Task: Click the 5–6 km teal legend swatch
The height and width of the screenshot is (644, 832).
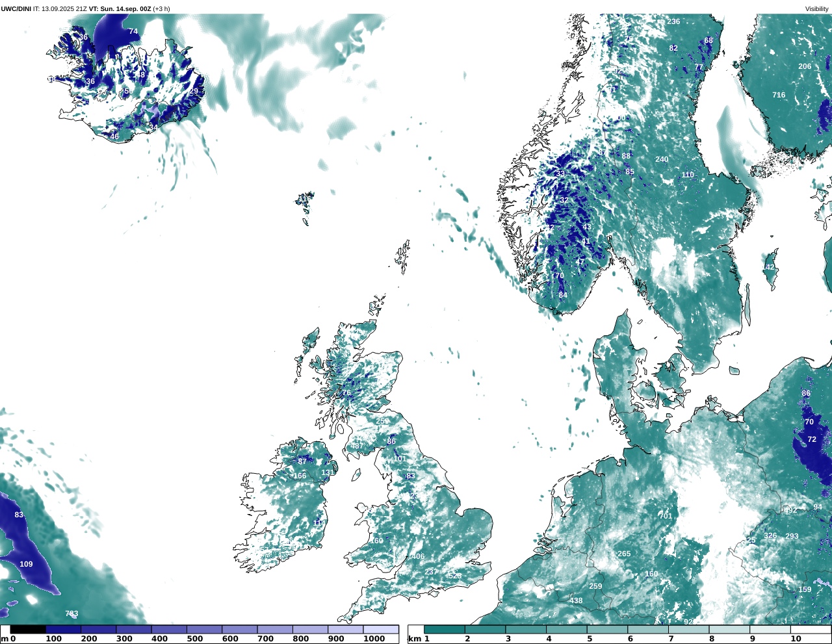Action: click(x=608, y=629)
